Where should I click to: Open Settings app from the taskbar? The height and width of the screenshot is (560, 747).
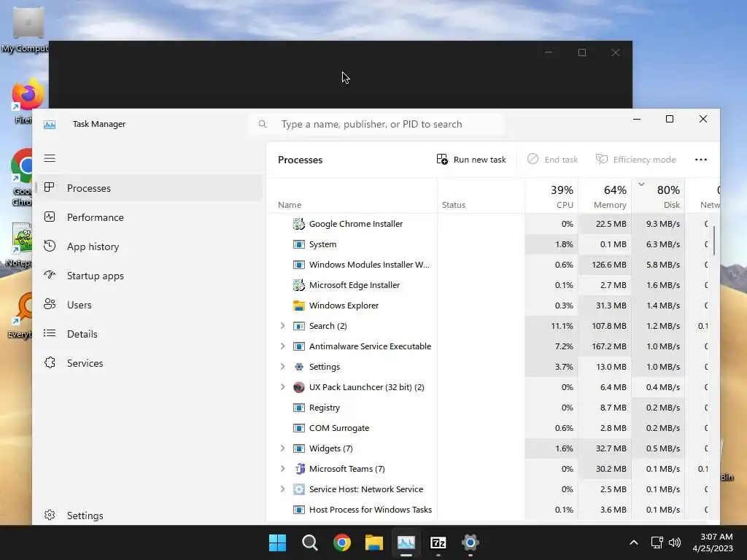pos(470,542)
